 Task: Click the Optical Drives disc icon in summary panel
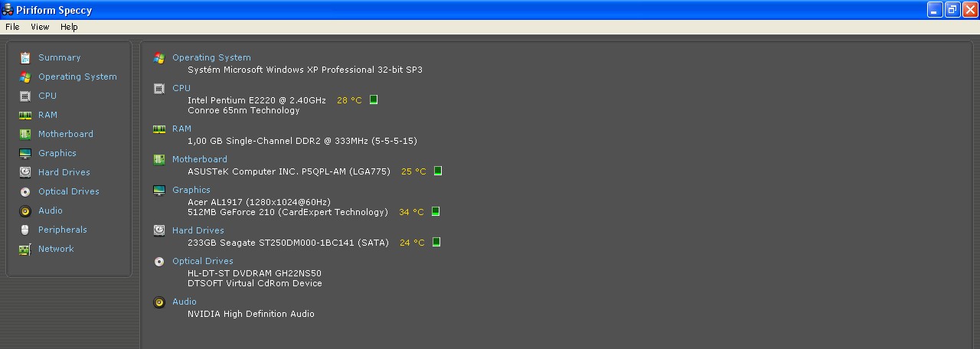[x=159, y=261]
